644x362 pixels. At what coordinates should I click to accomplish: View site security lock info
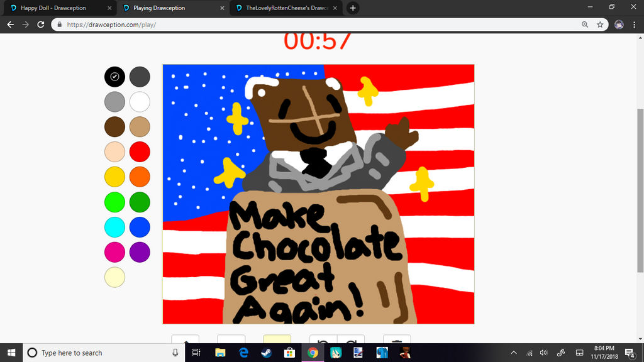coord(60,25)
